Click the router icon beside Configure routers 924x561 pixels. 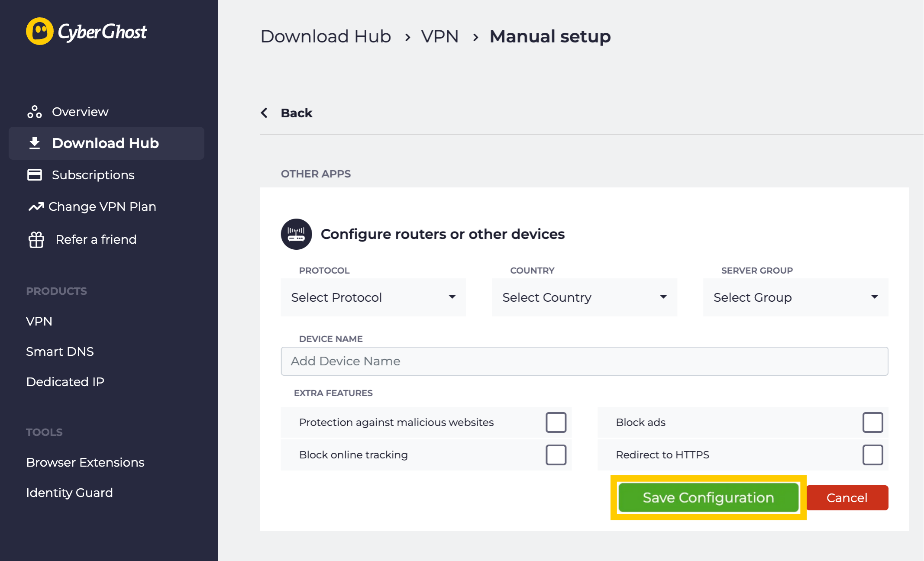point(297,234)
